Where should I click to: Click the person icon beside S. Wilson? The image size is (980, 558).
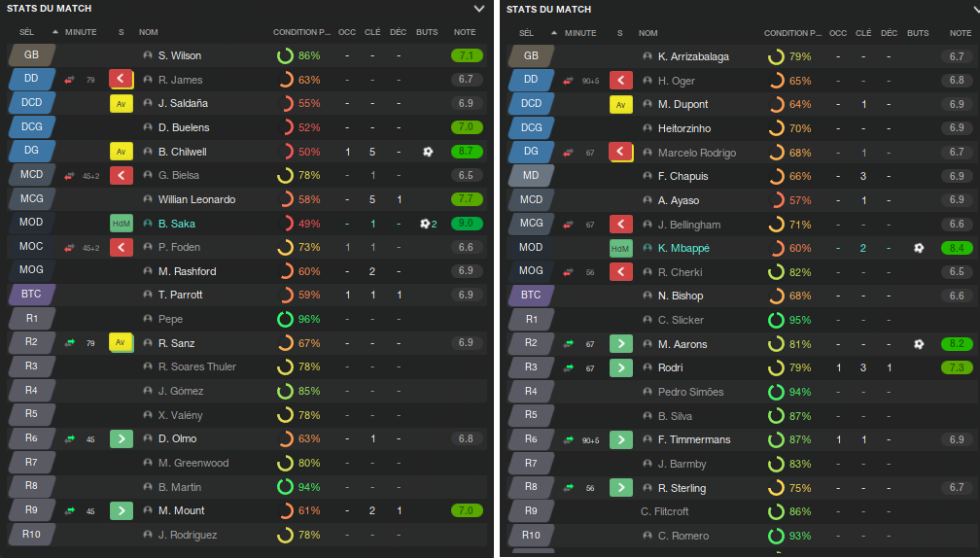(148, 55)
